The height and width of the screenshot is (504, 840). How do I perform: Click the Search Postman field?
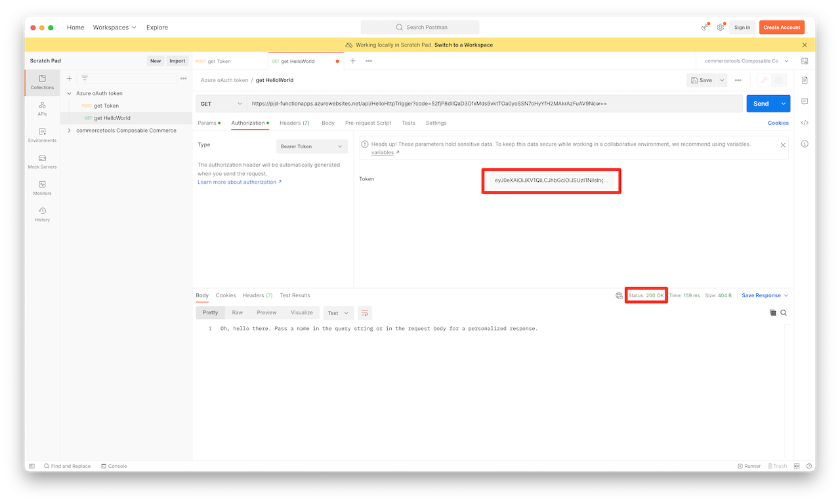coord(420,28)
